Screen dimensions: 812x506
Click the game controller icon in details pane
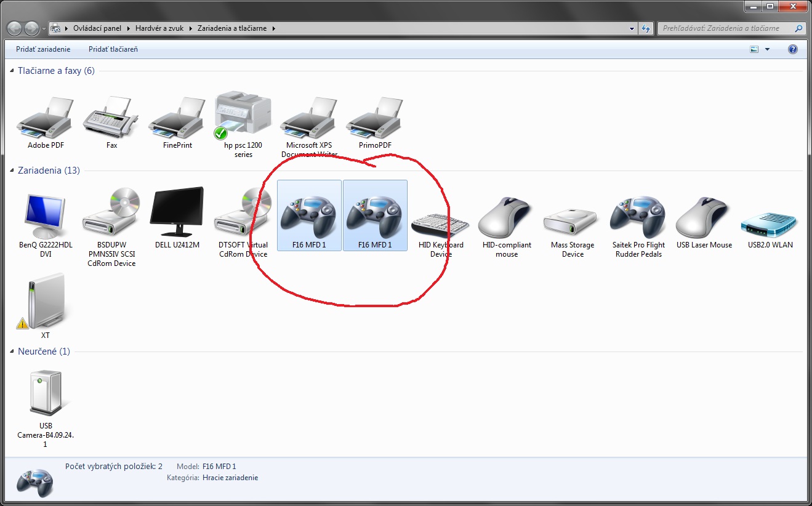(34, 483)
